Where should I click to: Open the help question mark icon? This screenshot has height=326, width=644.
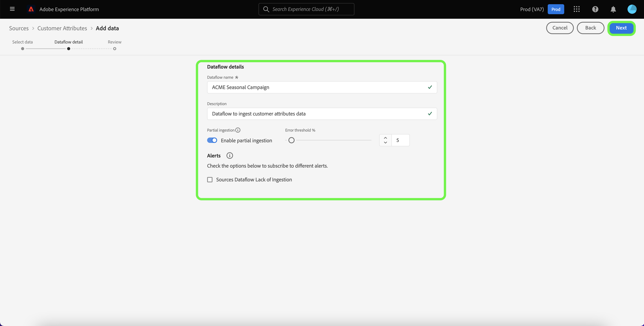(x=595, y=9)
